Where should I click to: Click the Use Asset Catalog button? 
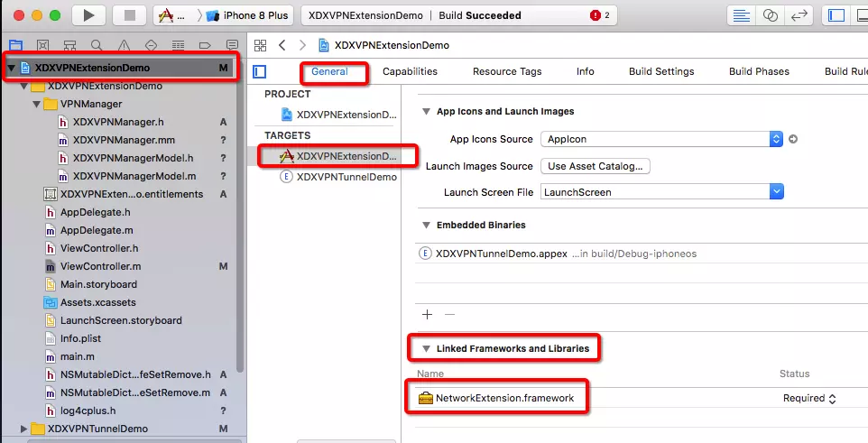tap(595, 166)
